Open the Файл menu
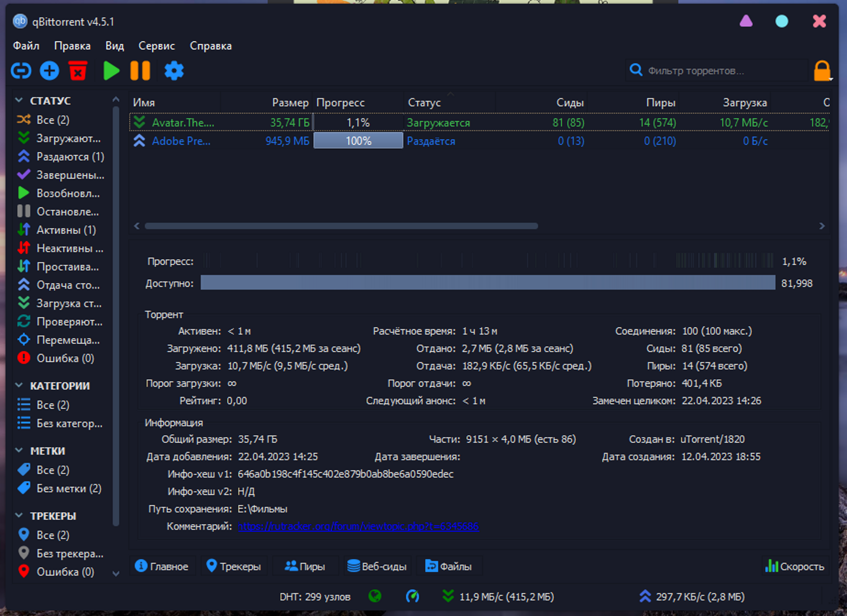847x616 pixels. [26, 46]
